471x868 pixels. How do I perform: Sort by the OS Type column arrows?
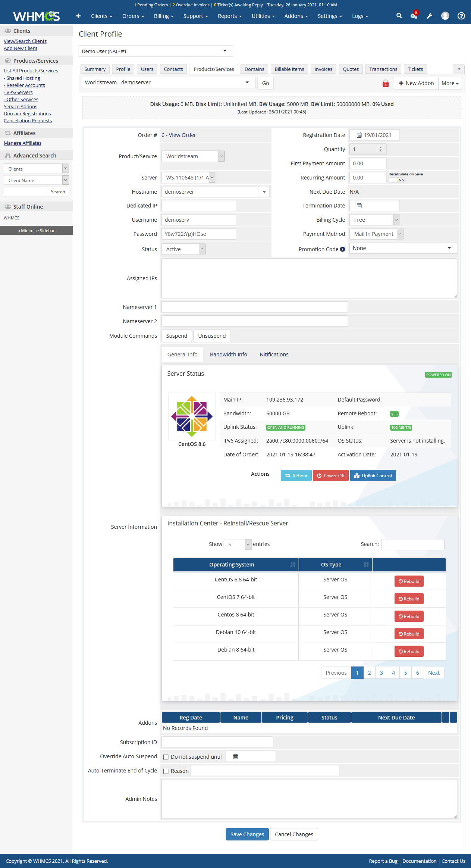(366, 565)
